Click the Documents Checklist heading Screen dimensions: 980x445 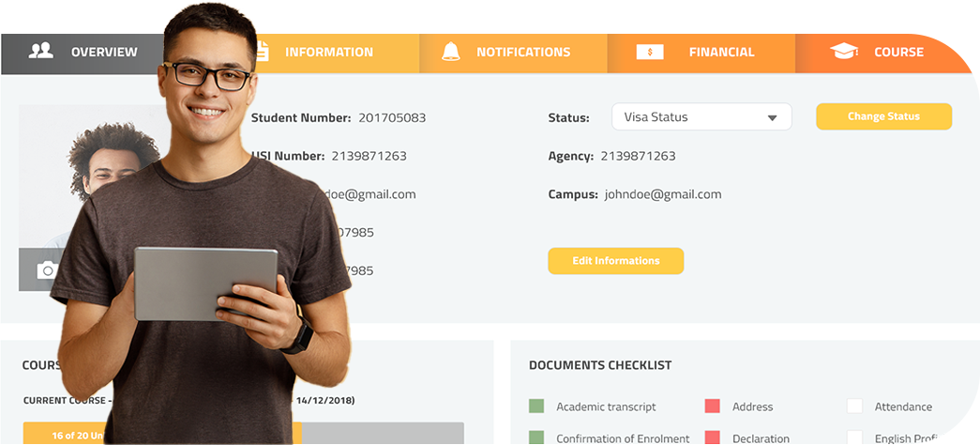click(x=600, y=365)
